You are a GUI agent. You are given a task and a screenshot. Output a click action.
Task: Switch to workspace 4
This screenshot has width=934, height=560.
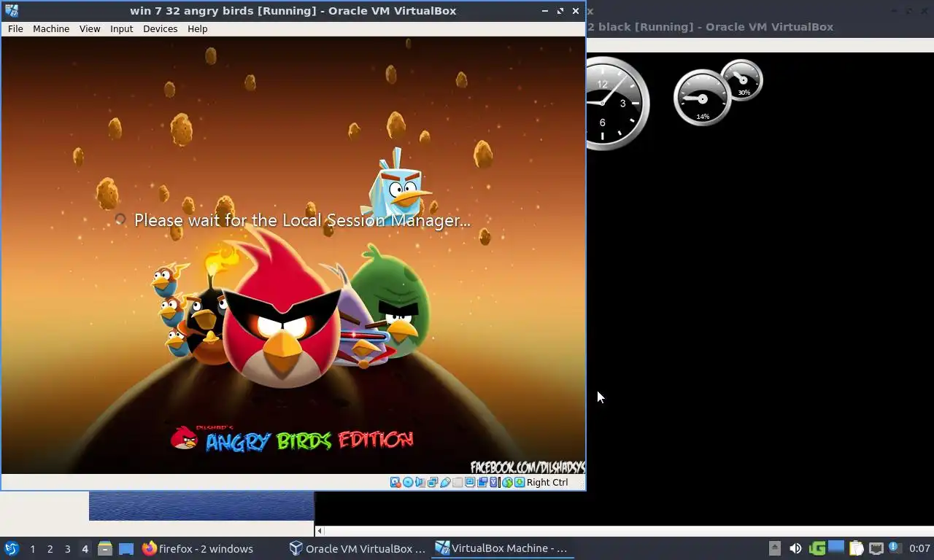click(85, 548)
